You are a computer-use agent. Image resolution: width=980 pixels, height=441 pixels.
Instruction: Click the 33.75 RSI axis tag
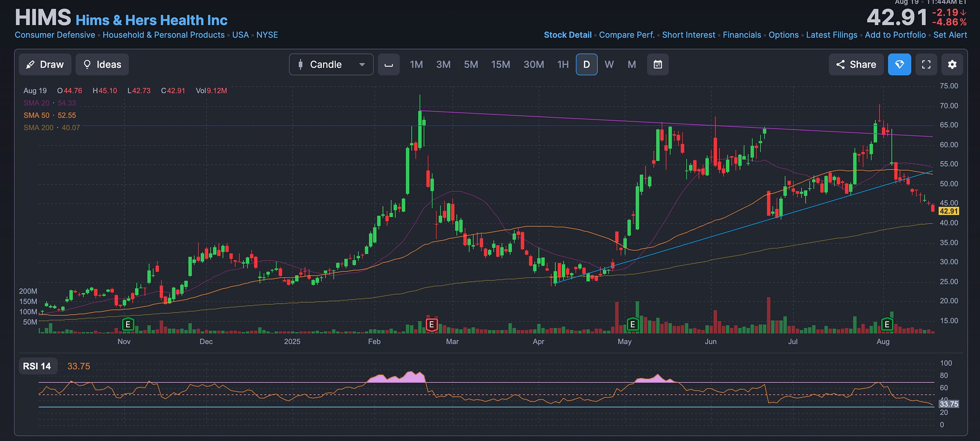[x=949, y=404]
